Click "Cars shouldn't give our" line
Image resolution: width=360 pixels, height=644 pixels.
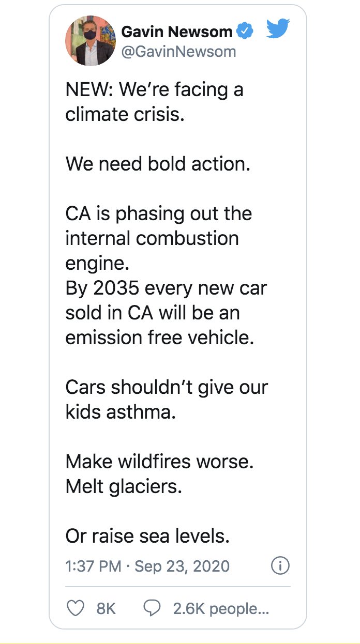click(x=167, y=387)
